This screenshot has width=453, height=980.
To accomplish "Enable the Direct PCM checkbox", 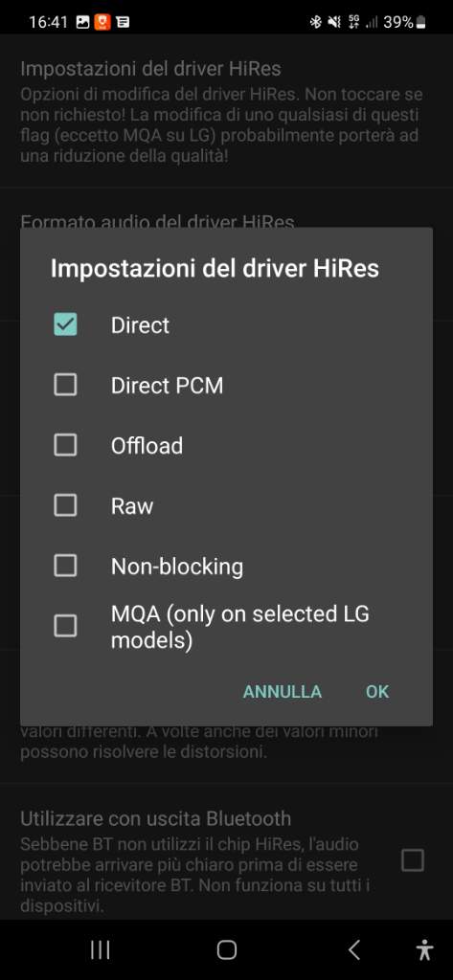I will point(65,385).
